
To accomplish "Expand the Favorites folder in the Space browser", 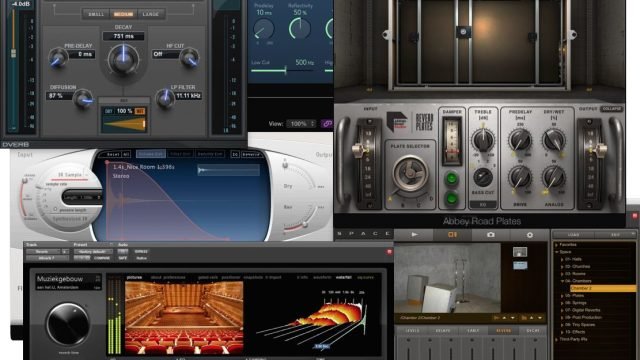I will [556, 245].
